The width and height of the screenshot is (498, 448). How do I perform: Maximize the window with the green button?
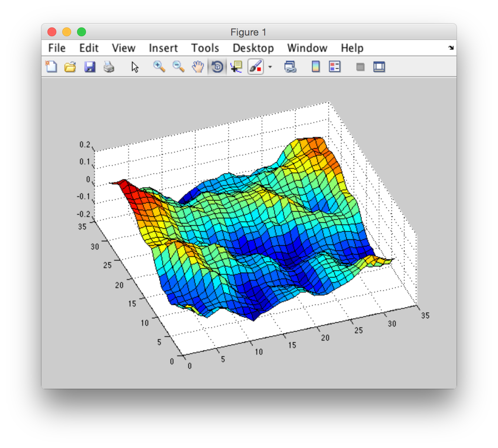(x=82, y=32)
